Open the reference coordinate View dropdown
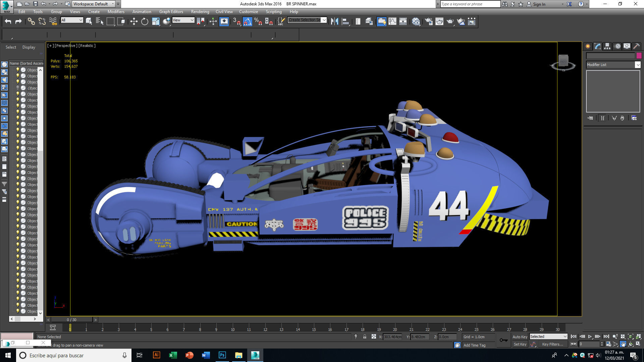 (x=183, y=20)
